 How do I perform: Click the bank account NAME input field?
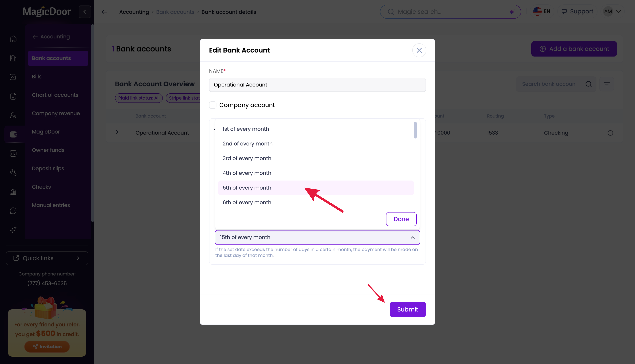click(317, 85)
